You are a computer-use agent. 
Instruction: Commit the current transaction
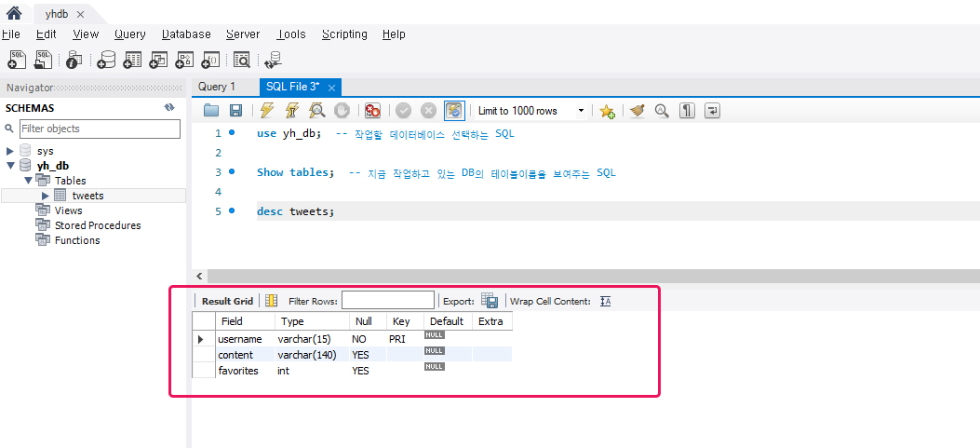point(403,111)
